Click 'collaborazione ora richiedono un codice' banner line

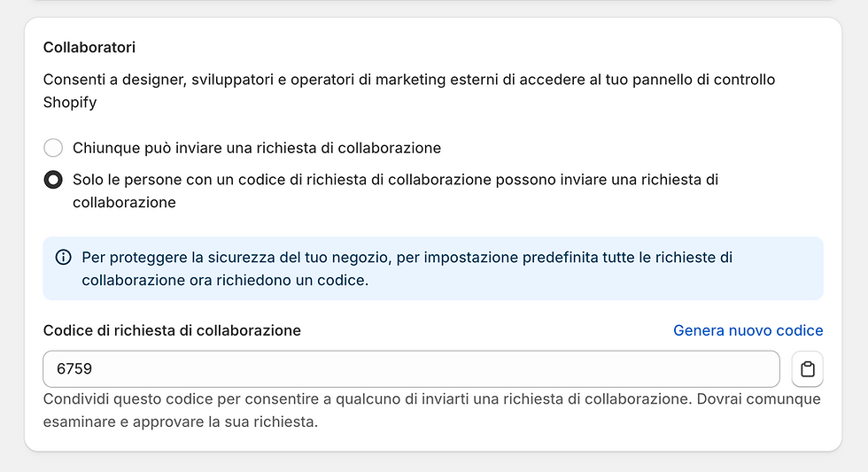(224, 280)
